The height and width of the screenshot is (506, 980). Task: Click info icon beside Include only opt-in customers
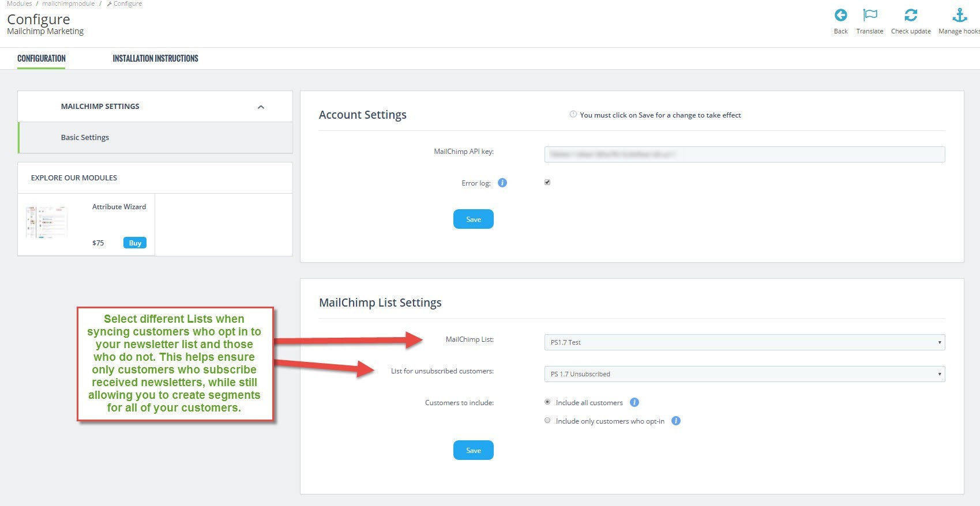(x=676, y=421)
